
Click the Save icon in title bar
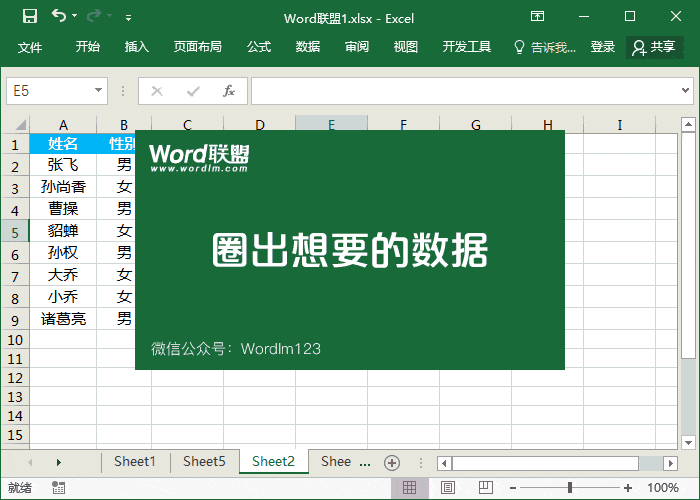30,17
